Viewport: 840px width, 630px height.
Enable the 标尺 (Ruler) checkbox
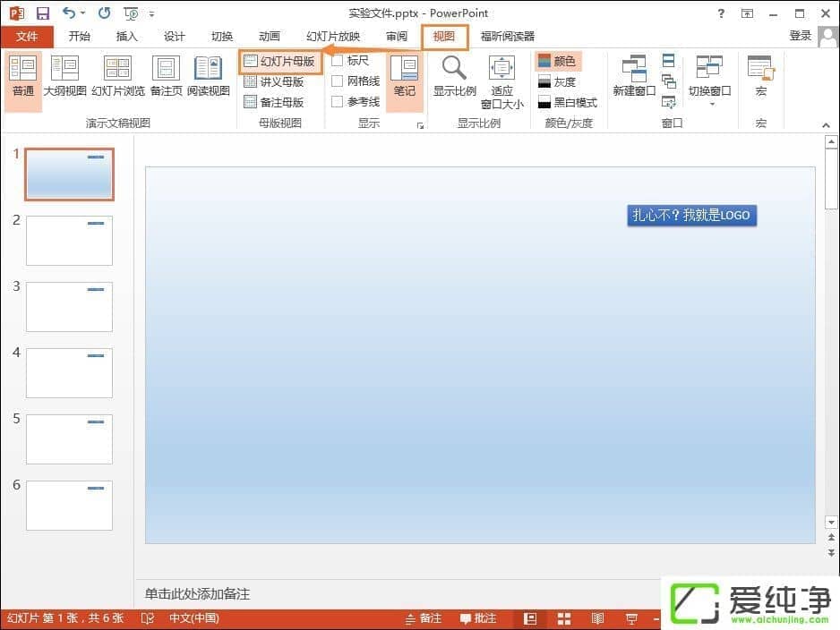[337, 61]
